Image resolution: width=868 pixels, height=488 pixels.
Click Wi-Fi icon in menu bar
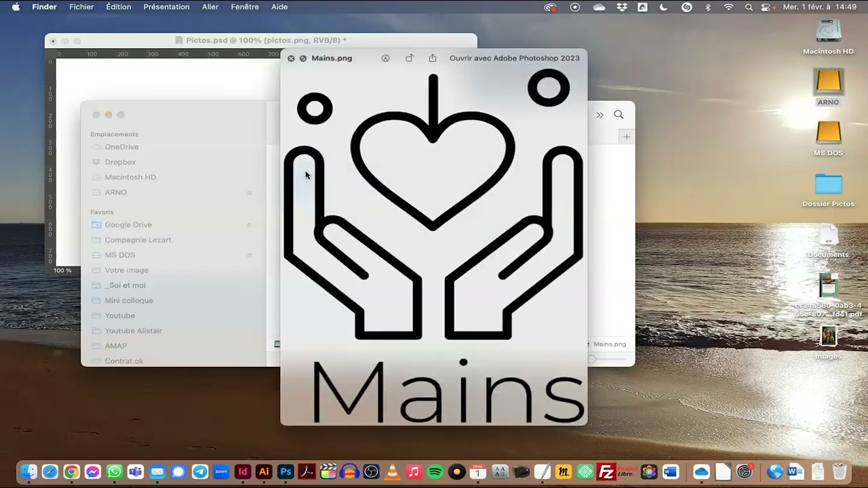[729, 7]
